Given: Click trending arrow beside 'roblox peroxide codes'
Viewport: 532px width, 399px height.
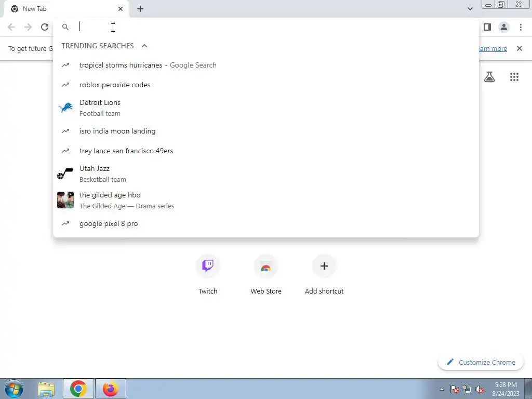Looking at the screenshot, I should pos(65,85).
